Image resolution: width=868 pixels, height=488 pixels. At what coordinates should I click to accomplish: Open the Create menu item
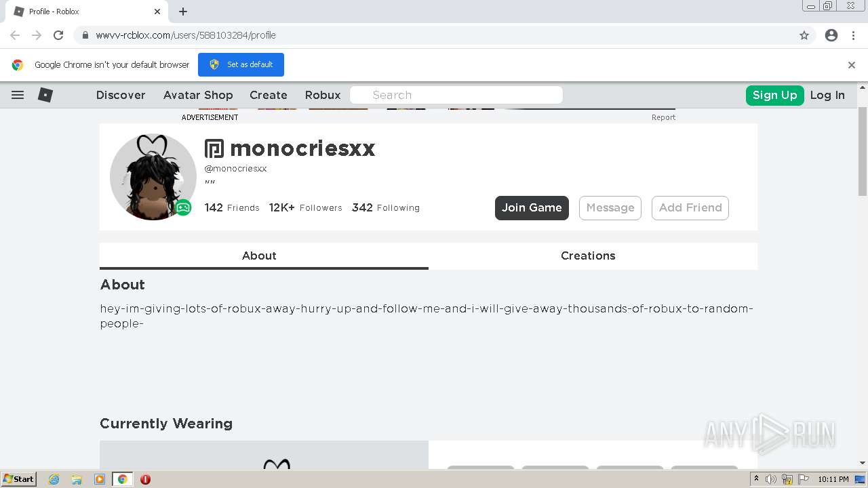pyautogui.click(x=269, y=95)
